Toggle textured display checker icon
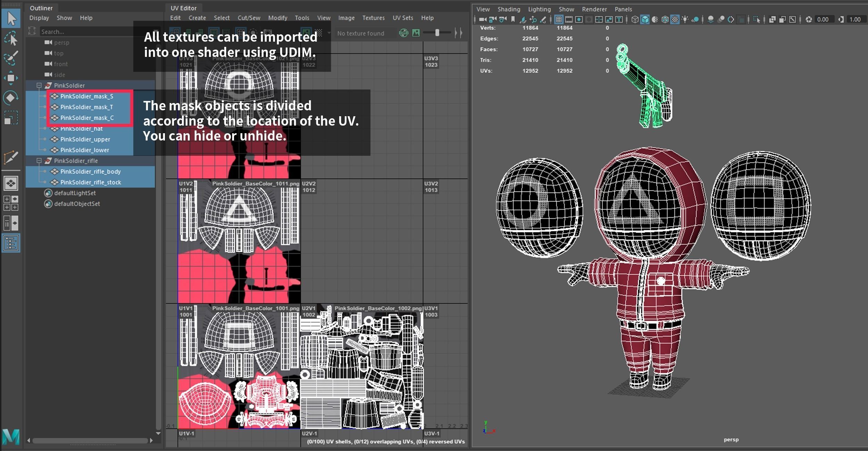The width and height of the screenshot is (868, 451). 675,19
